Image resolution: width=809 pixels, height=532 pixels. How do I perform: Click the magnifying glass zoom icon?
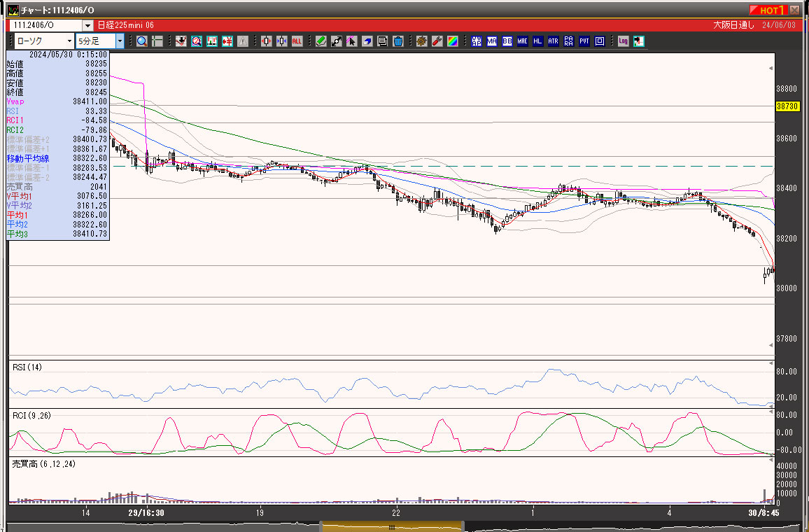(x=142, y=41)
